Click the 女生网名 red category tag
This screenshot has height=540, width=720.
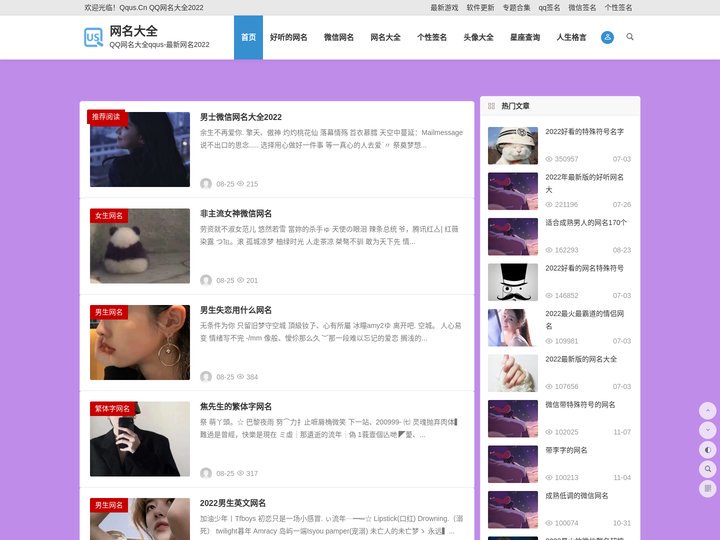pos(109,216)
